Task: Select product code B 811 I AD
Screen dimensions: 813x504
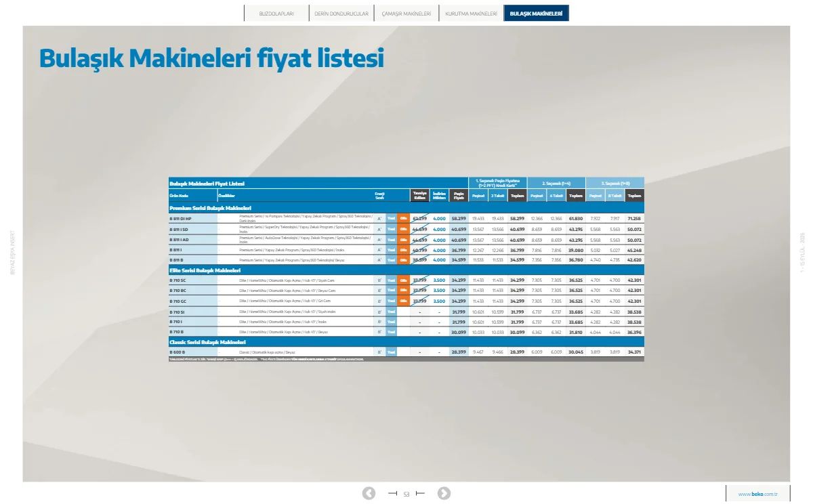Action: click(179, 239)
